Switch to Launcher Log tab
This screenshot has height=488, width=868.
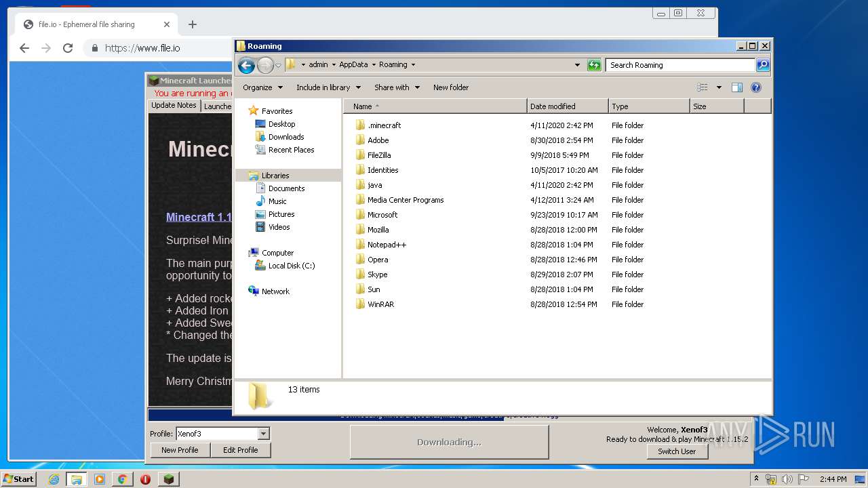pyautogui.click(x=217, y=106)
